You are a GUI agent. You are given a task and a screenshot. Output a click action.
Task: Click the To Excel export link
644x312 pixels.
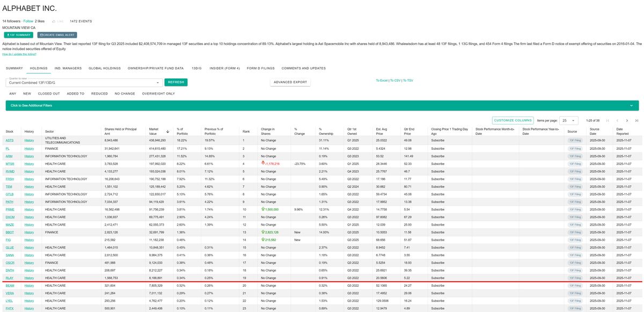pyautogui.click(x=382, y=81)
